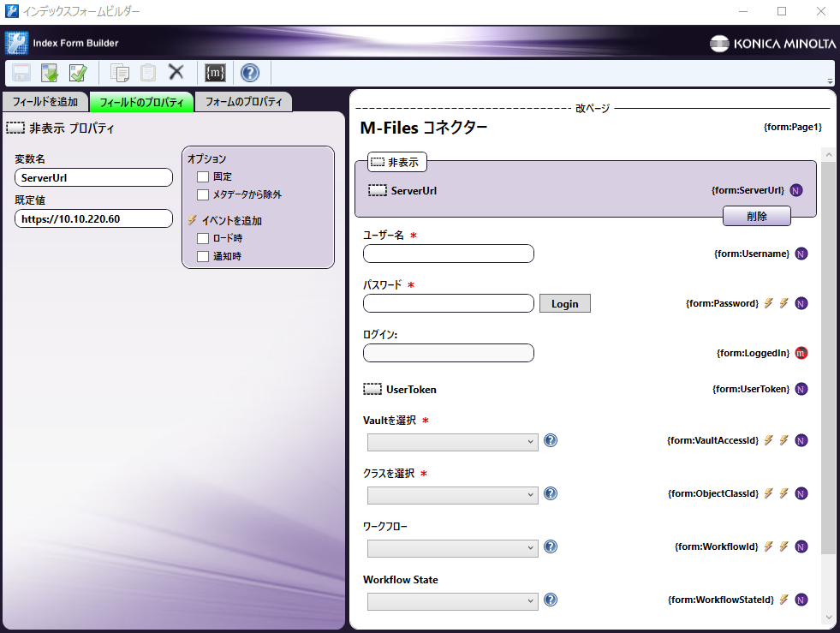
Task: Enable メタデータから除外 checkbox
Action: tap(203, 194)
